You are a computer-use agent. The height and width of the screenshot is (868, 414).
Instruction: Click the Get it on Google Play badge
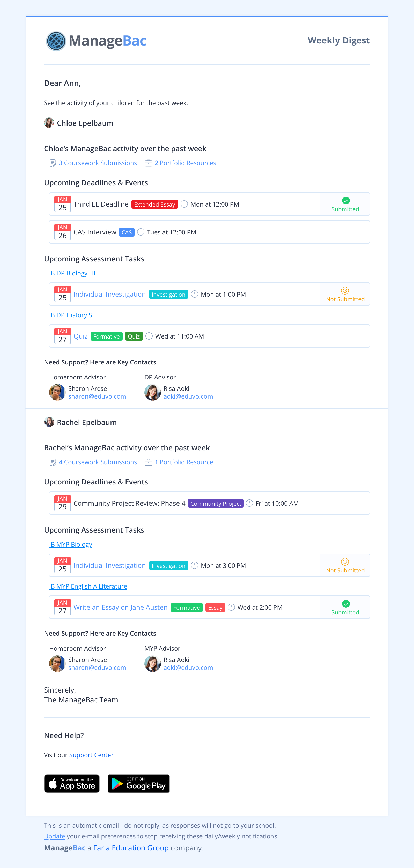(138, 783)
